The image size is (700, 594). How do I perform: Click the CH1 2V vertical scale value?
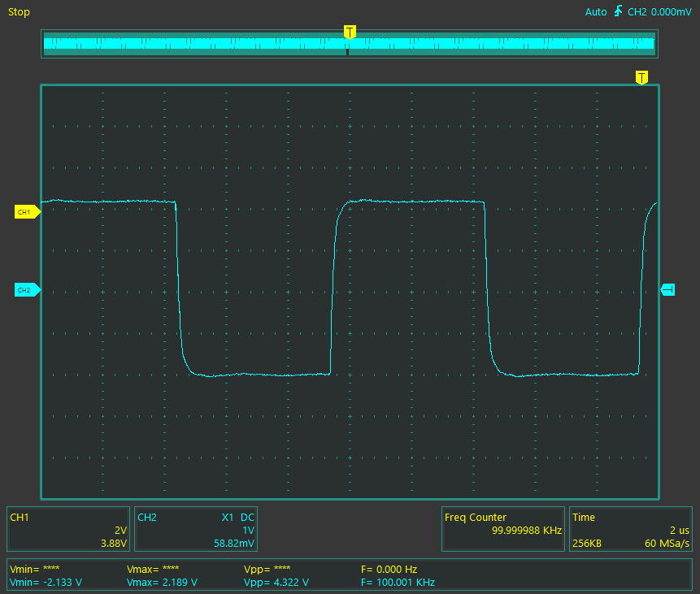point(120,530)
